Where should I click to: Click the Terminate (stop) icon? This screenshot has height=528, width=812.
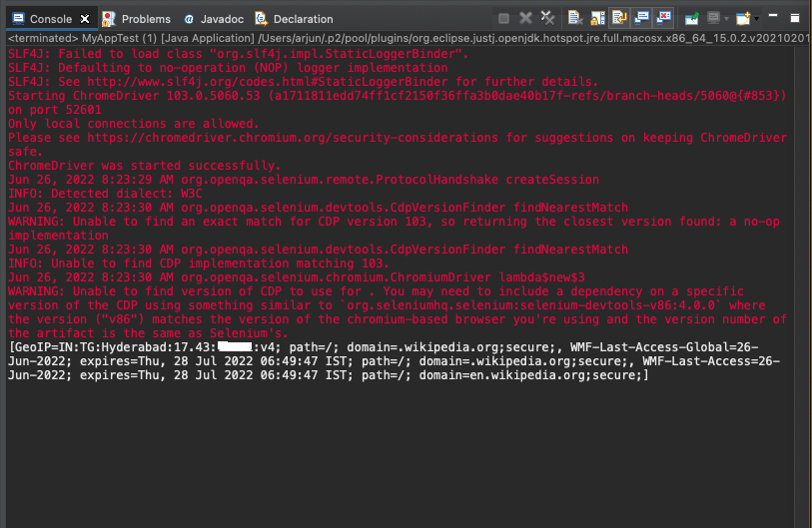click(504, 18)
